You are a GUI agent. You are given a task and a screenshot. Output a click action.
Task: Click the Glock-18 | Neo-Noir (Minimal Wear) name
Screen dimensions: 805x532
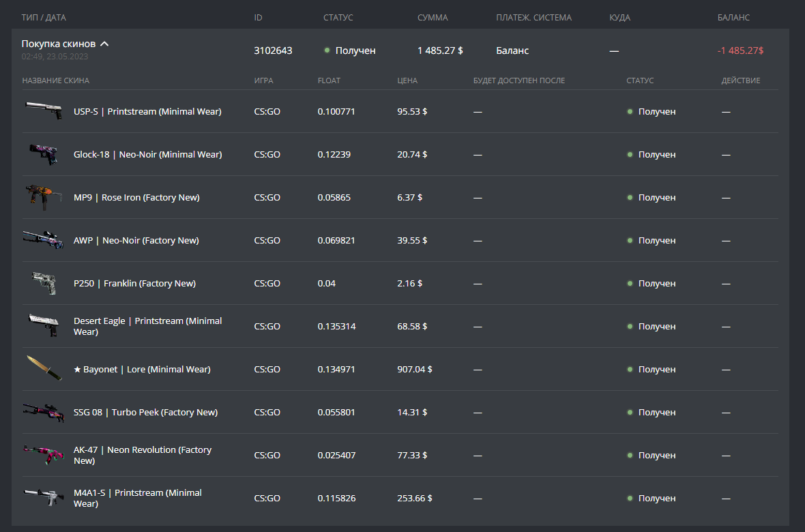click(x=148, y=155)
